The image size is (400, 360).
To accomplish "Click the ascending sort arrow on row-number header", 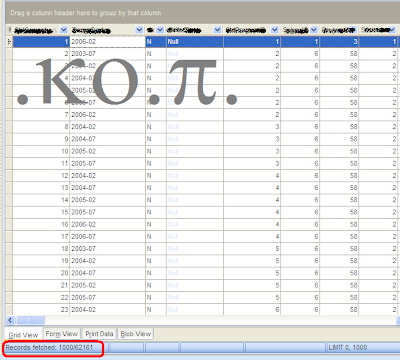I will point(55,30).
